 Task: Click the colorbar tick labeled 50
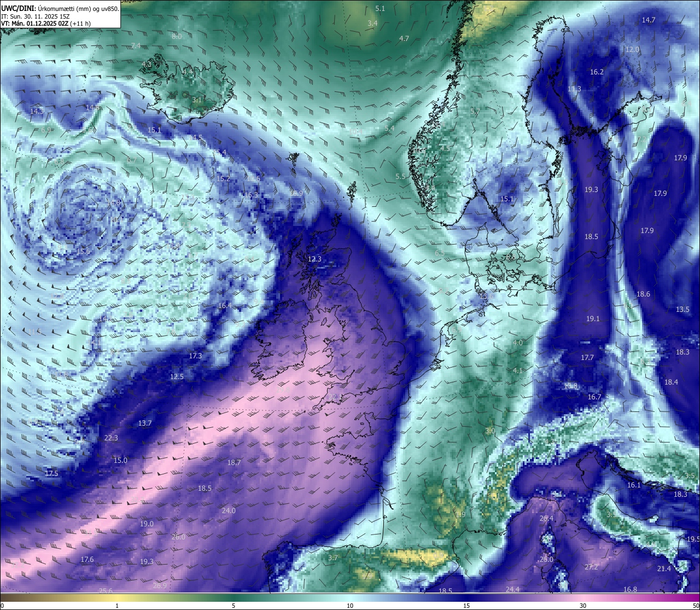tap(696, 606)
